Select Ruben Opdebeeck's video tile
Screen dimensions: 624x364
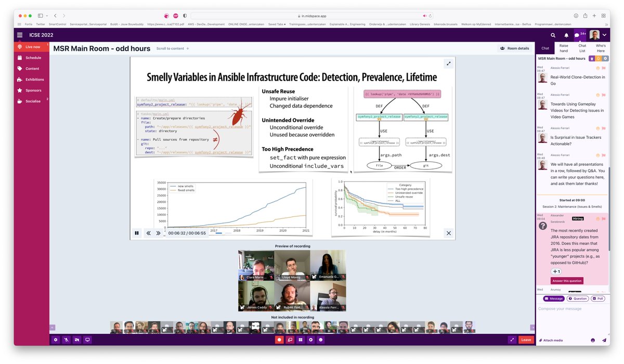click(292, 296)
